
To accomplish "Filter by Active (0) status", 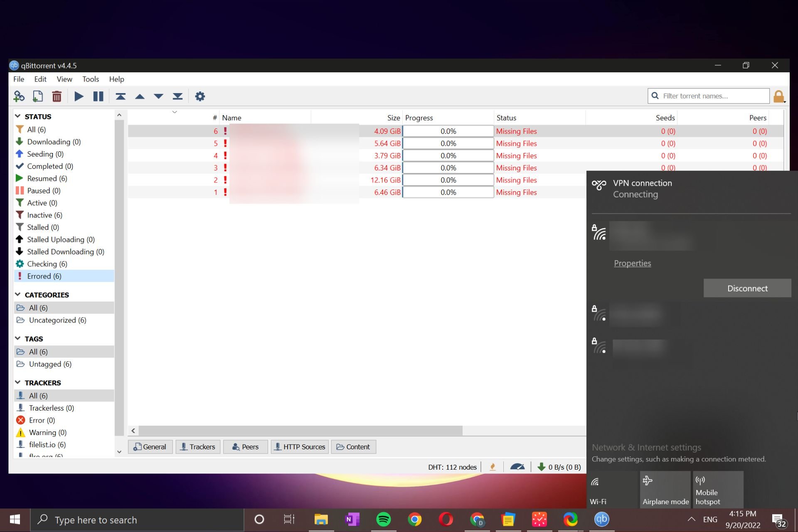I will pos(42,203).
